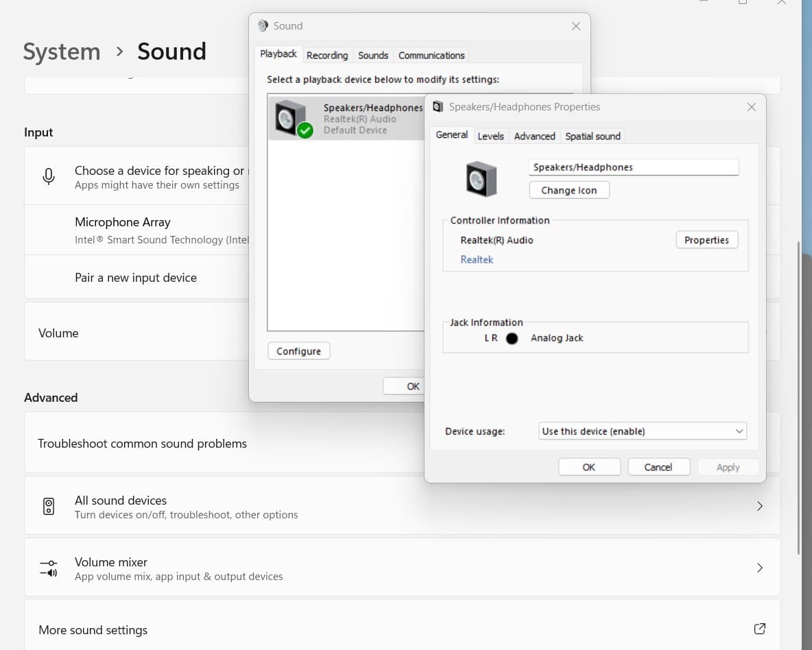Open the Communications tab

click(431, 56)
